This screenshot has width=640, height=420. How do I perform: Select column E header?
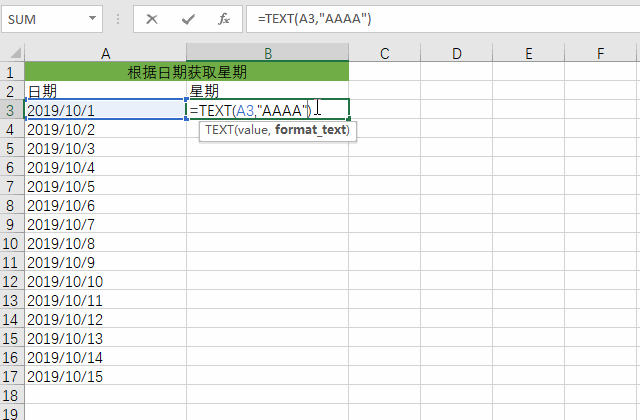point(529,53)
